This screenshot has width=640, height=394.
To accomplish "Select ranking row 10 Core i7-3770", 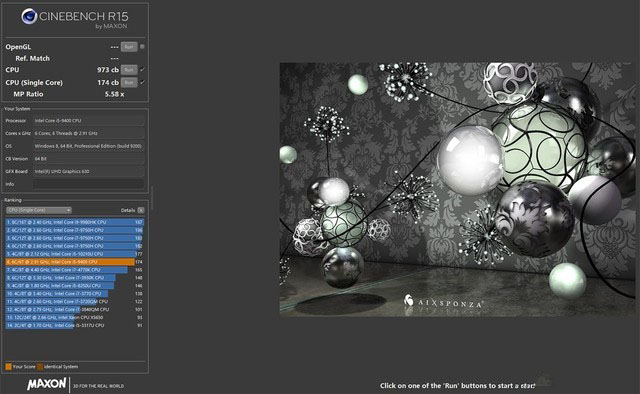I will coord(75,294).
